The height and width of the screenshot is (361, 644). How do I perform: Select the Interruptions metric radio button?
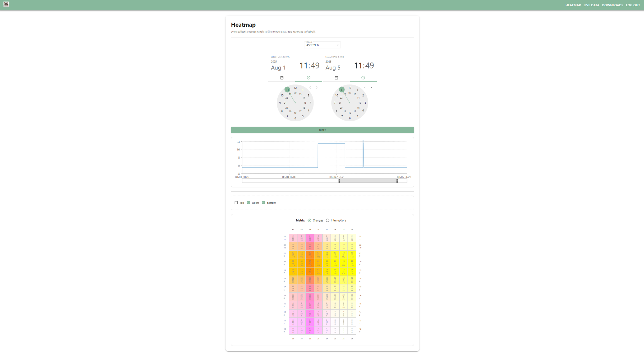[x=328, y=221]
